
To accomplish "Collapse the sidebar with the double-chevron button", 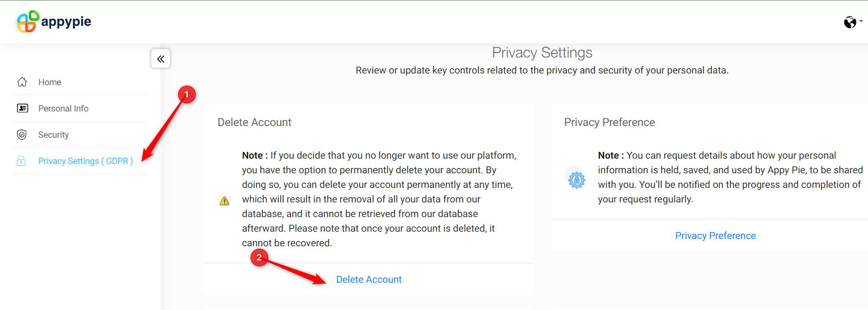I will click(161, 58).
